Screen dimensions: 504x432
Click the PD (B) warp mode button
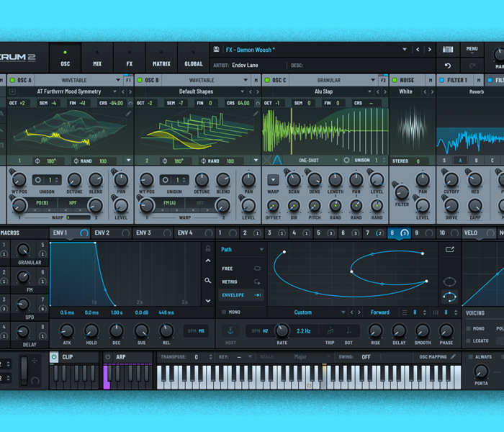42,203
